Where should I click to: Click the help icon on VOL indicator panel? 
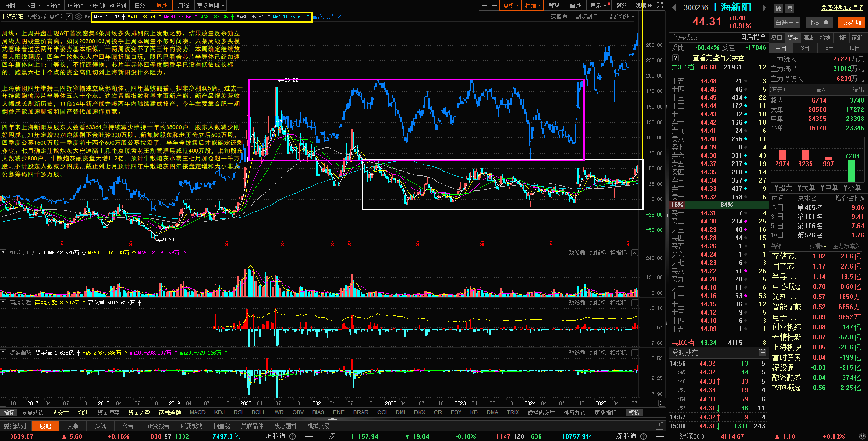3,252
